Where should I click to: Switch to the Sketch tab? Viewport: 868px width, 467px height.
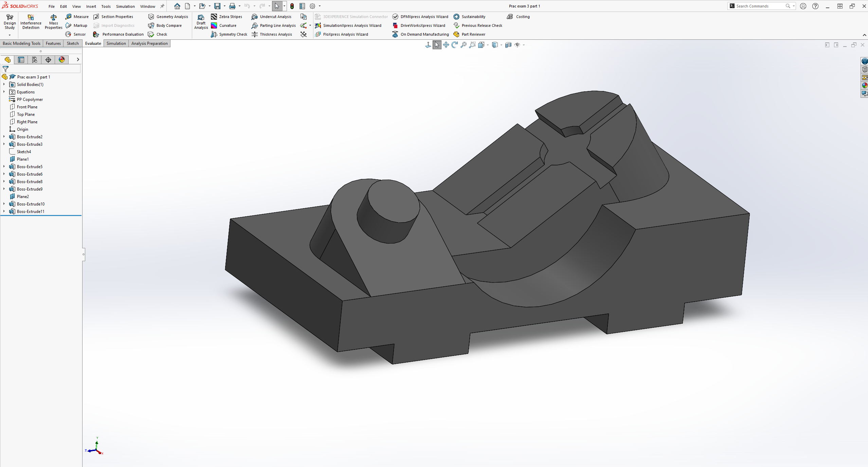tap(73, 43)
